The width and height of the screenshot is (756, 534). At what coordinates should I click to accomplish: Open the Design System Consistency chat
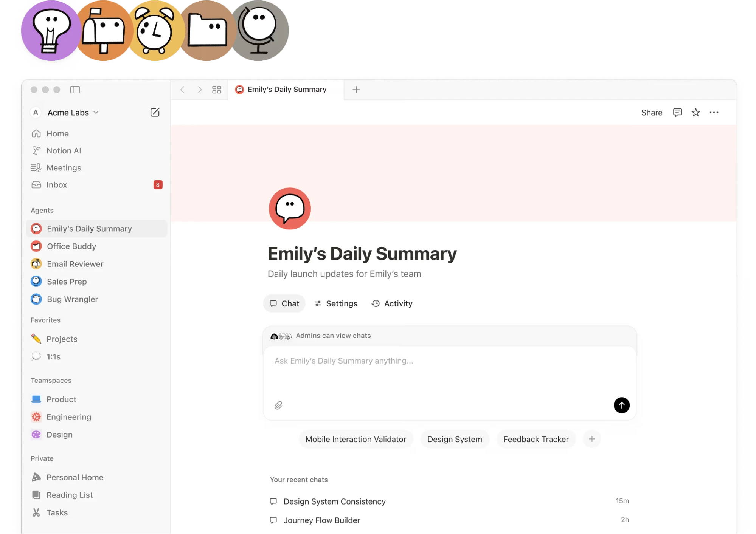334,501
